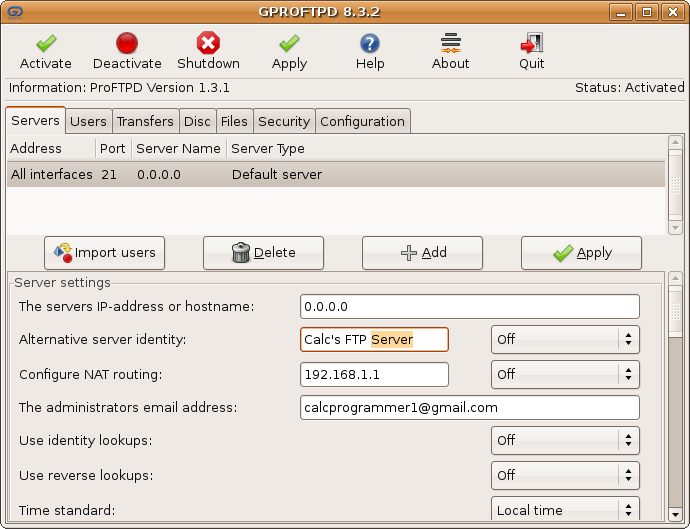Click the Import users button

point(104,253)
